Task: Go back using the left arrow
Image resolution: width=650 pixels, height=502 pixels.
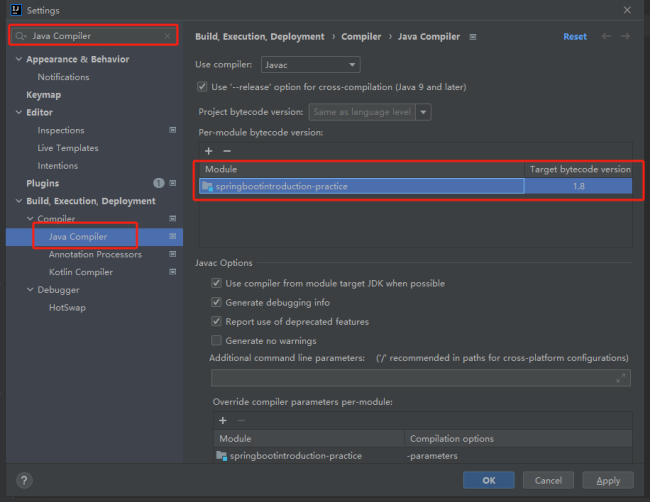Action: click(x=606, y=36)
